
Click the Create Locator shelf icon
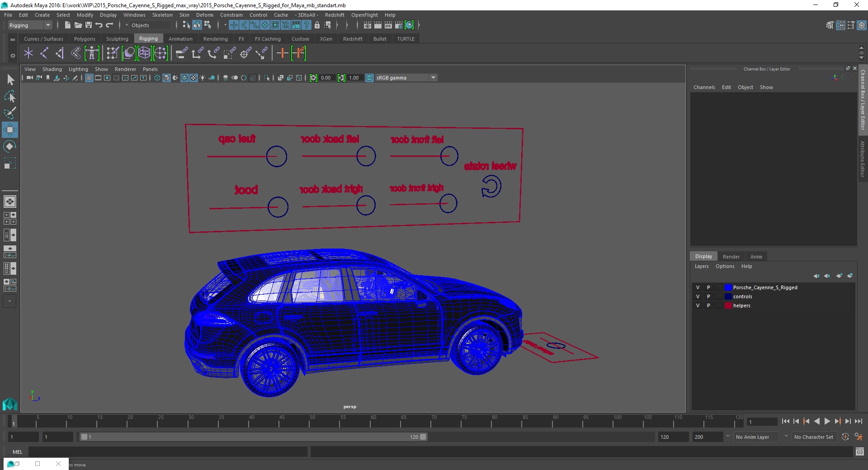[28, 53]
